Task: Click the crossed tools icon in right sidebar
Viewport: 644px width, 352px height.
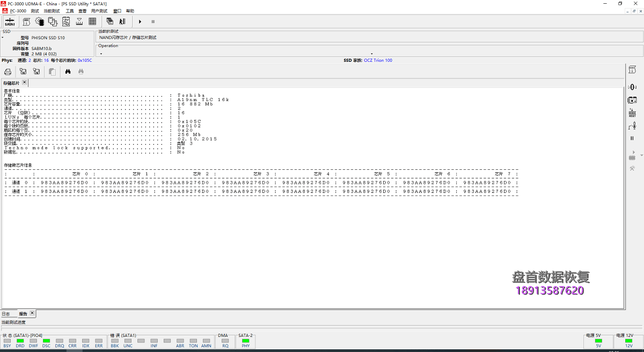Action: coord(632,169)
